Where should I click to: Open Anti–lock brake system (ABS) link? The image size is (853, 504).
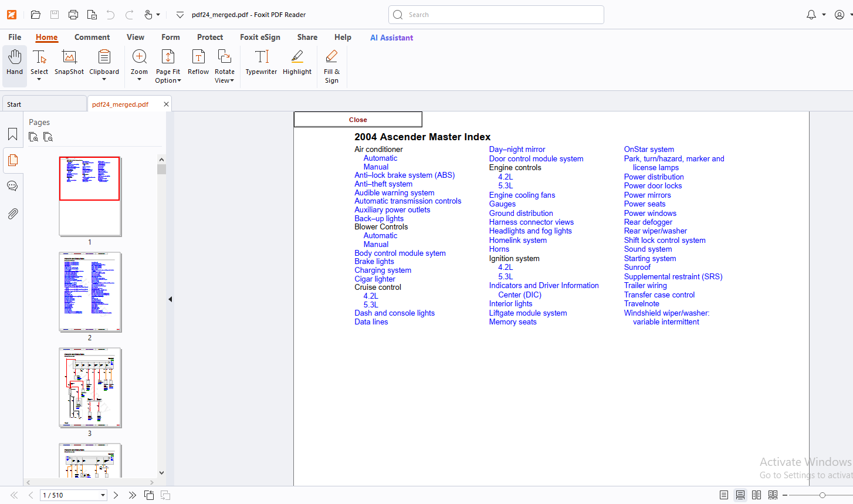404,175
